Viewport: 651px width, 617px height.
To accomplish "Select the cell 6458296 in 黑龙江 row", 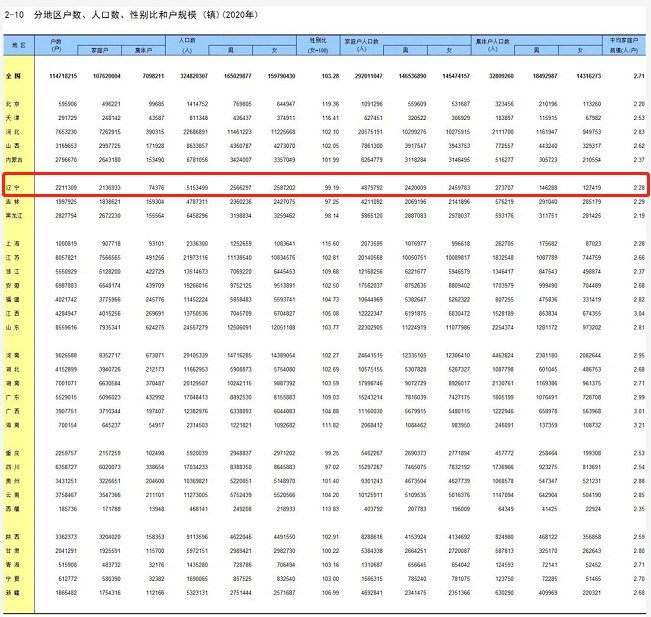I will tap(197, 216).
